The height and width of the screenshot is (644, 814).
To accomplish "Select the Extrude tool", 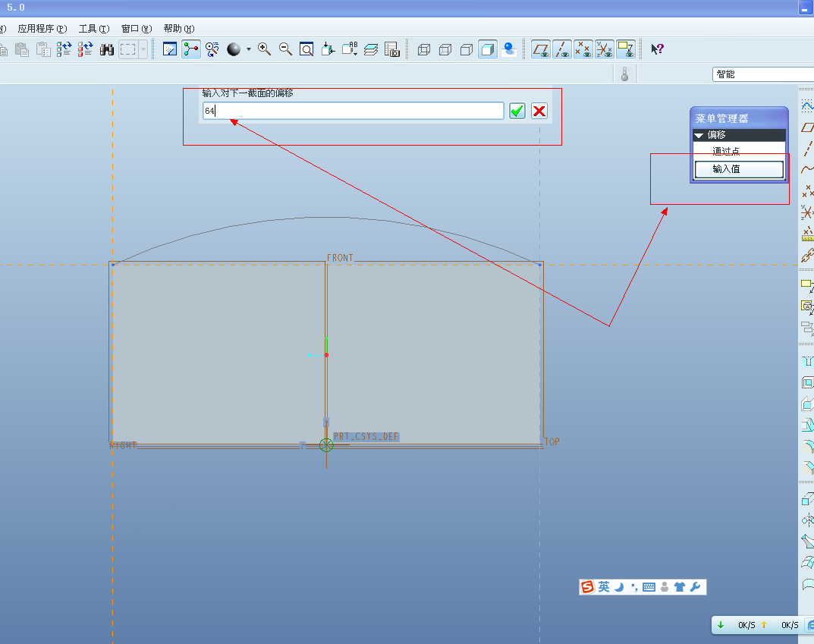I will [807, 498].
